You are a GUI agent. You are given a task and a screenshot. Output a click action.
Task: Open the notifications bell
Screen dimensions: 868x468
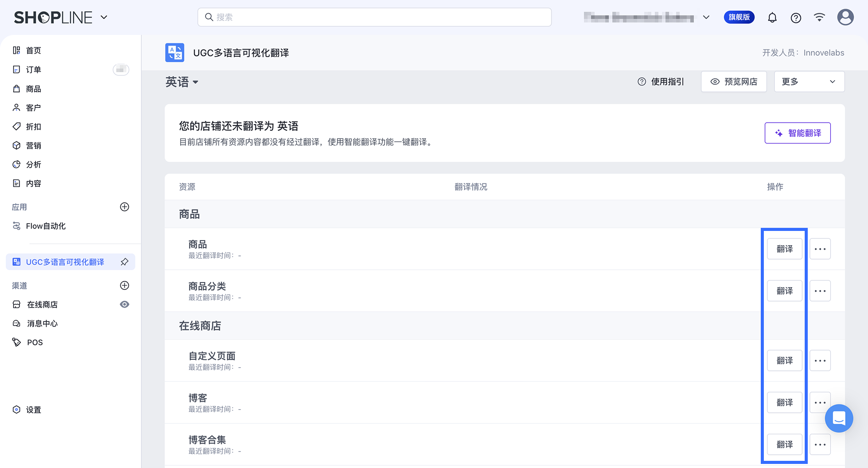coord(772,17)
